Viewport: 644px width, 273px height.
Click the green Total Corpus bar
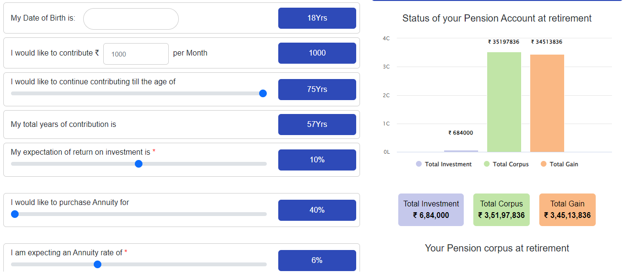pyautogui.click(x=504, y=102)
